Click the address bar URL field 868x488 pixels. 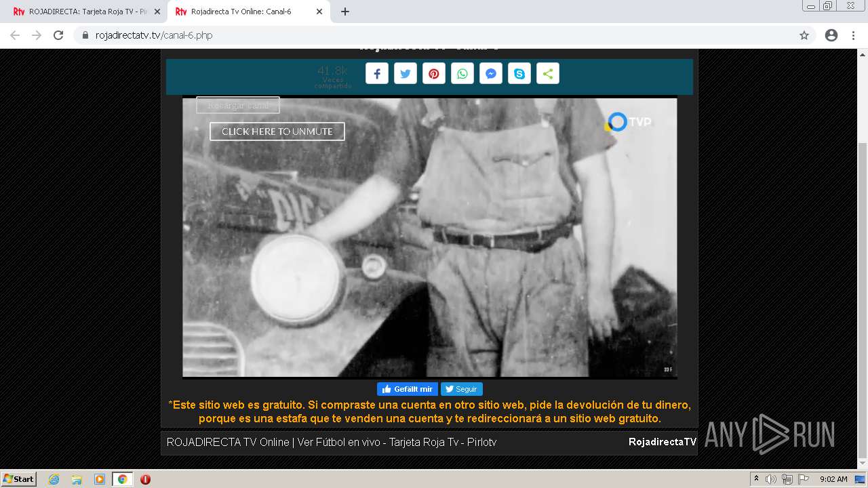443,35
